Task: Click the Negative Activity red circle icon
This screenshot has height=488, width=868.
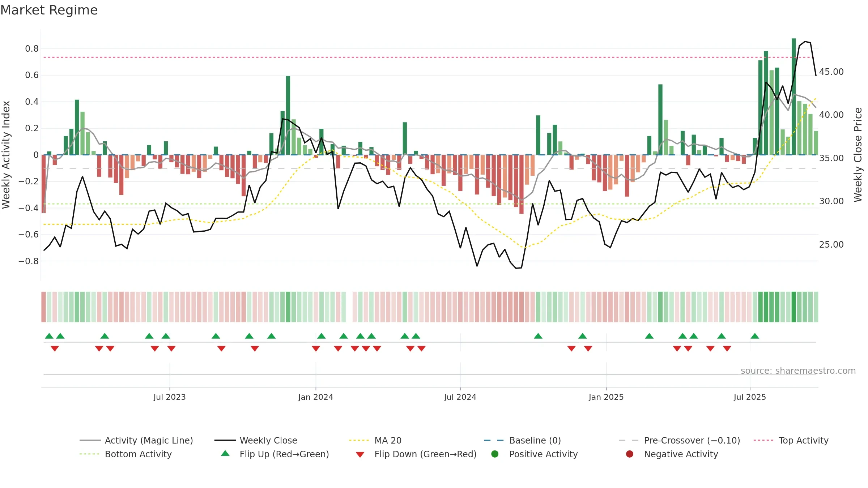Action: 630,454
